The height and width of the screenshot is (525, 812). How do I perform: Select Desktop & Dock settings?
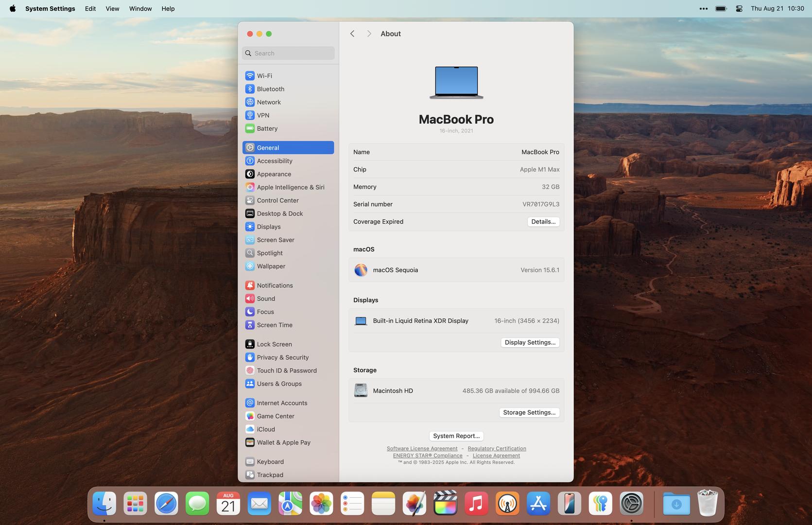(x=288, y=213)
